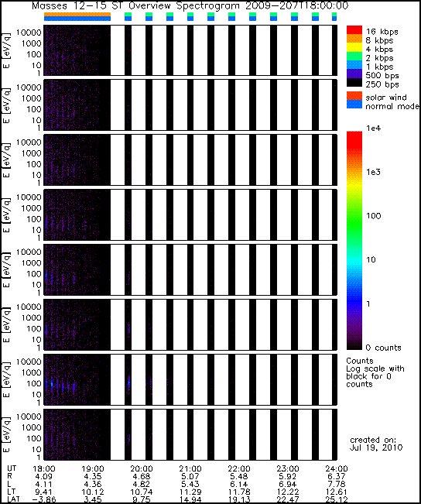The image size is (421, 504).
Task: Click the UT value '24:00'
Action: (x=336, y=469)
